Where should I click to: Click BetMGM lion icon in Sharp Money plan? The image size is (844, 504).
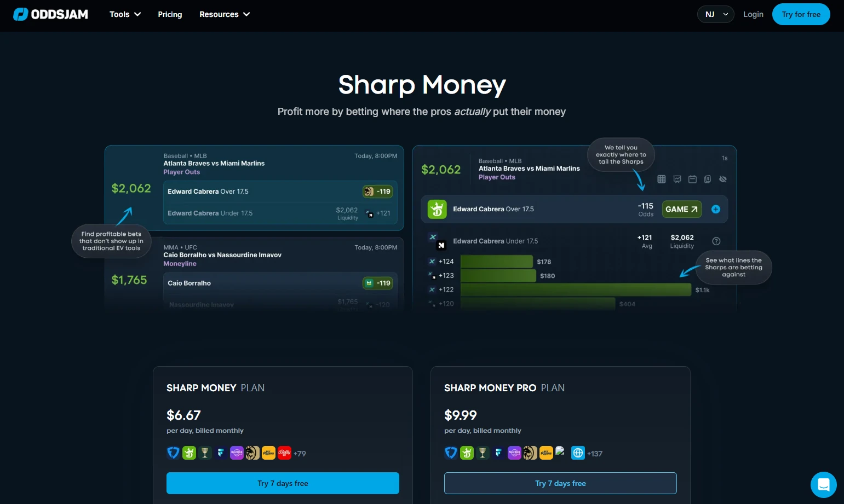point(252,453)
